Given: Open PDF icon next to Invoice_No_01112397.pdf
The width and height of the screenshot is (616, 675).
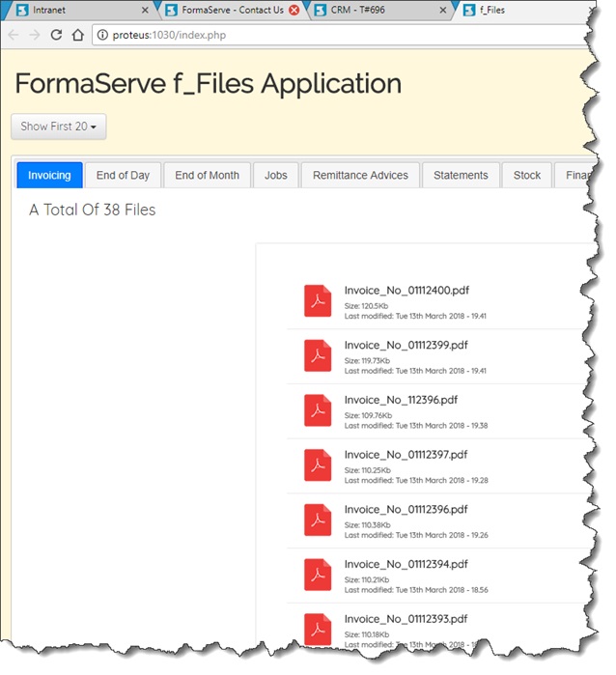Looking at the screenshot, I should (318, 465).
